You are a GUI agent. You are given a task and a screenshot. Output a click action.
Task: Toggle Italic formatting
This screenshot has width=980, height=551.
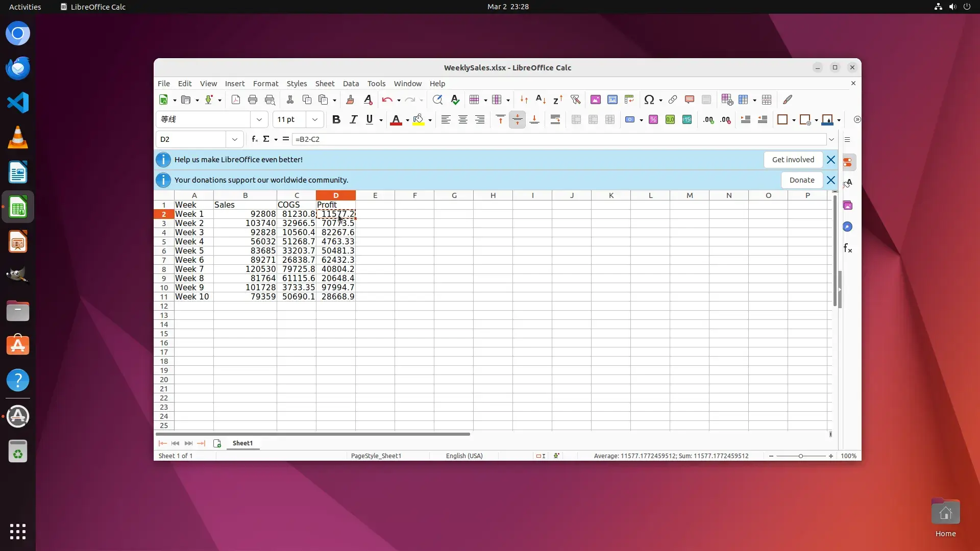[353, 119]
